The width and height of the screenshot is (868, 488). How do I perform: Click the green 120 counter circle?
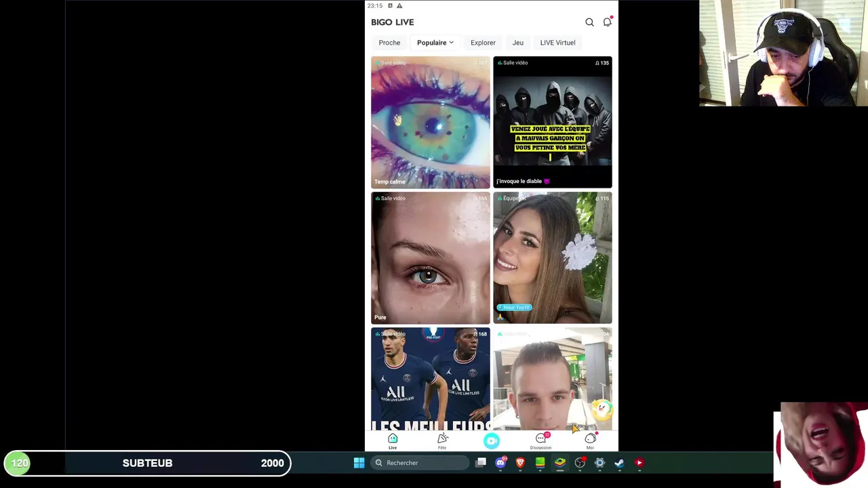click(x=19, y=463)
